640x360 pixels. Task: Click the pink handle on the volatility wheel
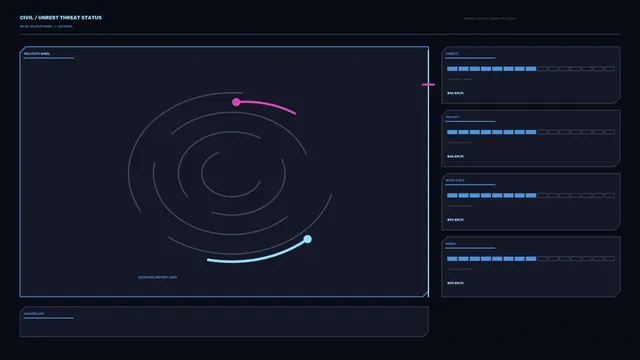(x=236, y=102)
